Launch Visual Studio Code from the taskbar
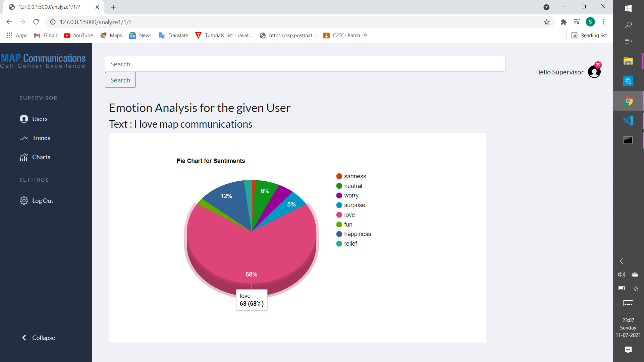Viewport: 644px width, 362px height. click(x=629, y=120)
